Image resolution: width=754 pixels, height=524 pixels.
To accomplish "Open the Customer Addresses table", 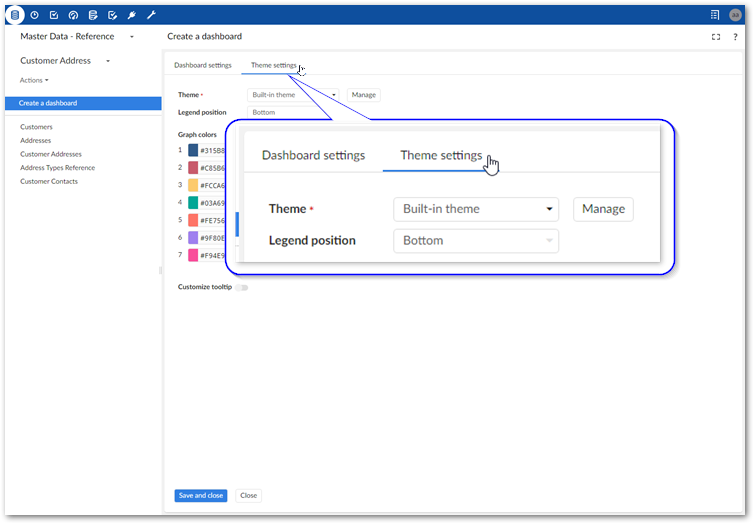I will click(x=51, y=154).
